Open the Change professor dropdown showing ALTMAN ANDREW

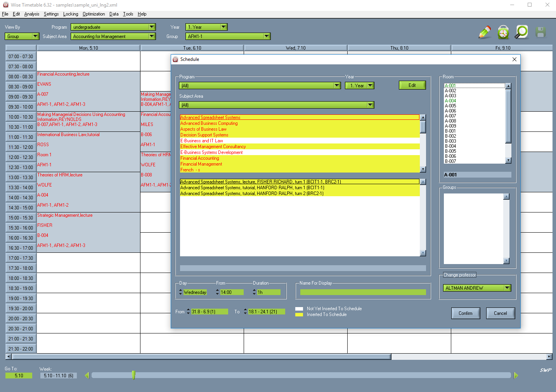[x=508, y=288]
